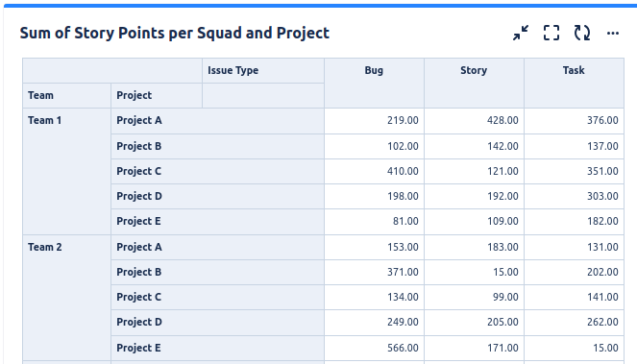The image size is (637, 364).
Task: Open the more options ellipsis menu
Action: coord(613,34)
